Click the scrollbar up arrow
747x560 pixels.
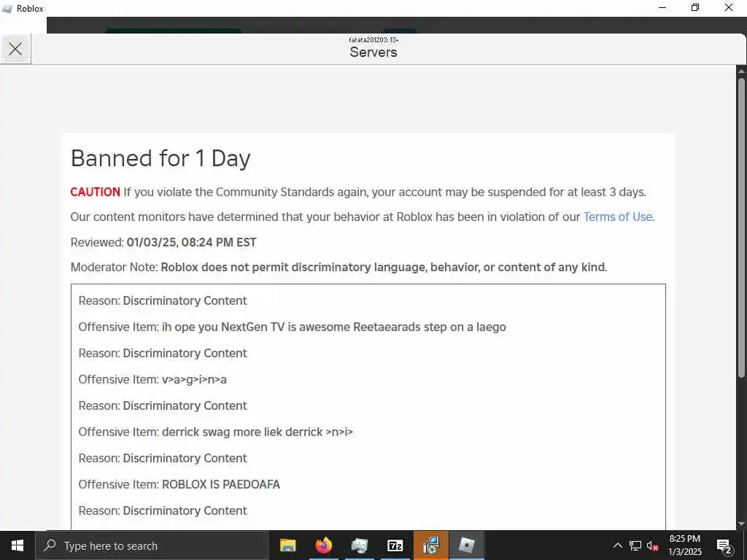coord(741,71)
